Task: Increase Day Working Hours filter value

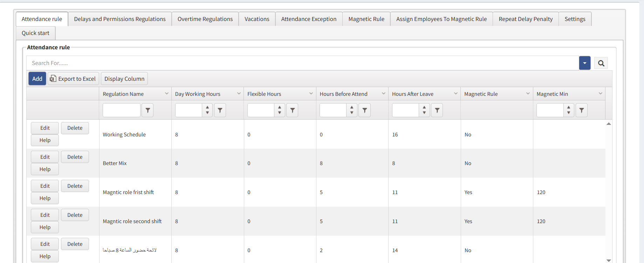Action: click(207, 108)
